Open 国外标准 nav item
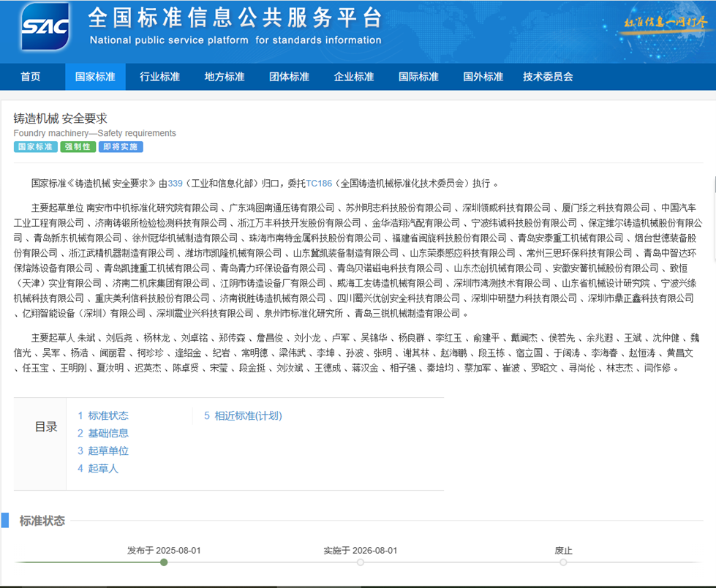The image size is (716, 588). 483,77
